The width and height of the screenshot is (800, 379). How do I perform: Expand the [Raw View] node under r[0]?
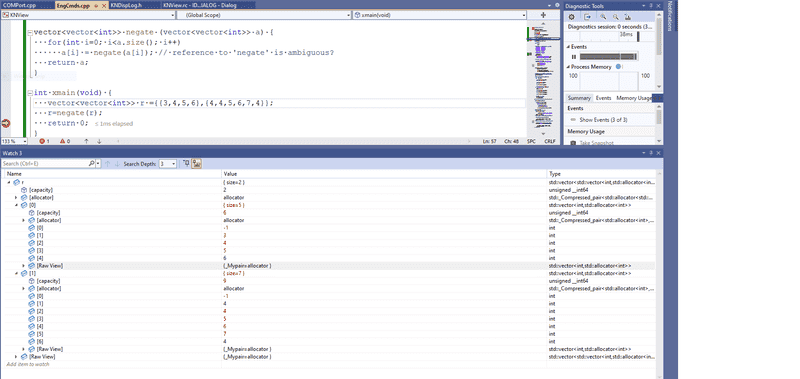(x=24, y=266)
